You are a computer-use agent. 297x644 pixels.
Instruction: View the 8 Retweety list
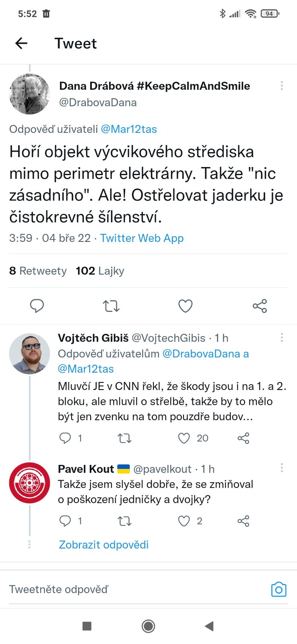coord(38,271)
